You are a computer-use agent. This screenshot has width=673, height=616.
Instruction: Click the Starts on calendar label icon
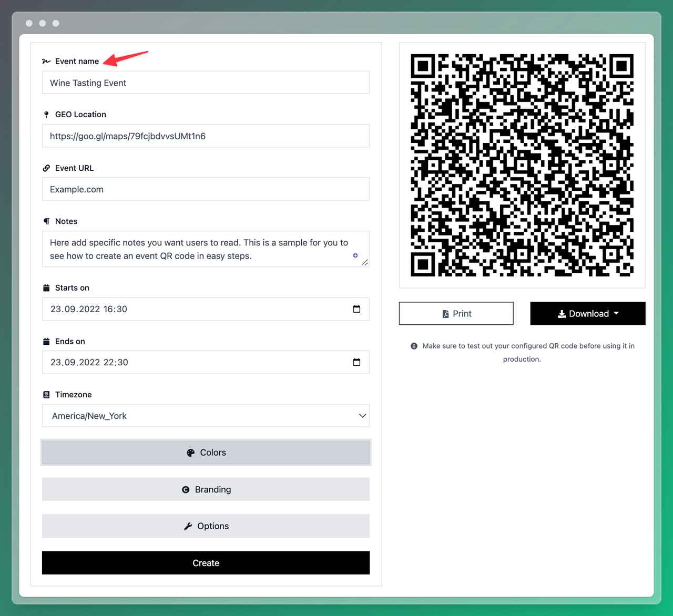click(x=46, y=288)
